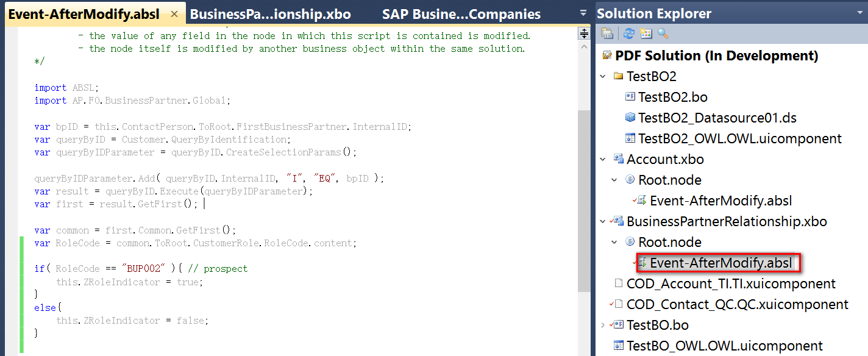Click the TestBO2 folder icon

click(x=618, y=76)
